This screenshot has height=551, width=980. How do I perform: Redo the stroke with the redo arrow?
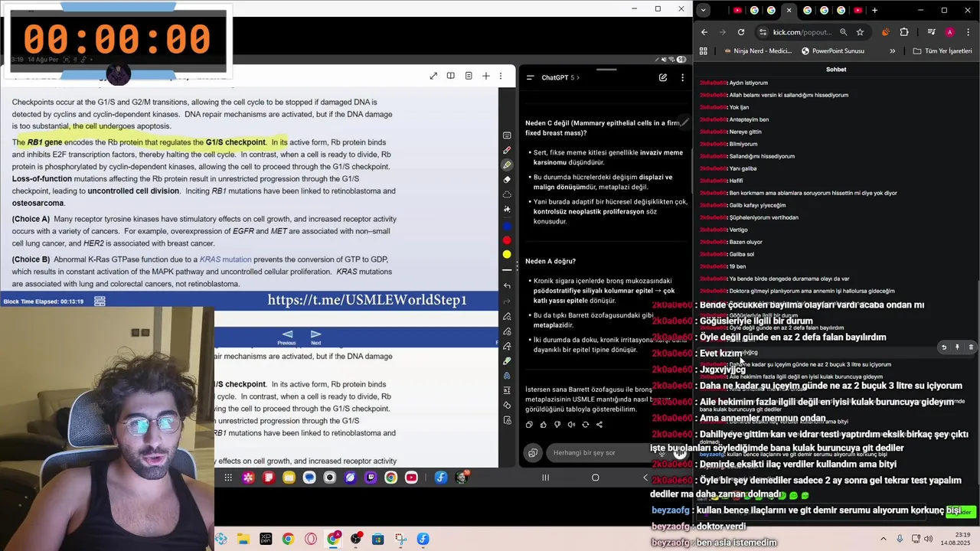[x=507, y=301]
